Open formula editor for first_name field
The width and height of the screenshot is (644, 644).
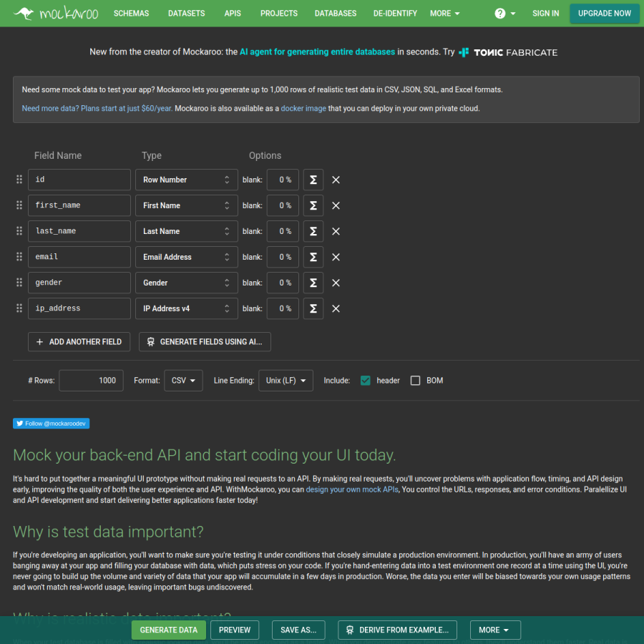313,205
